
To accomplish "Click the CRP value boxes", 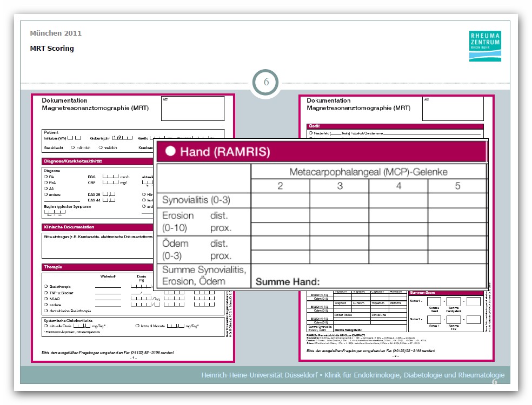I will click(111, 183).
